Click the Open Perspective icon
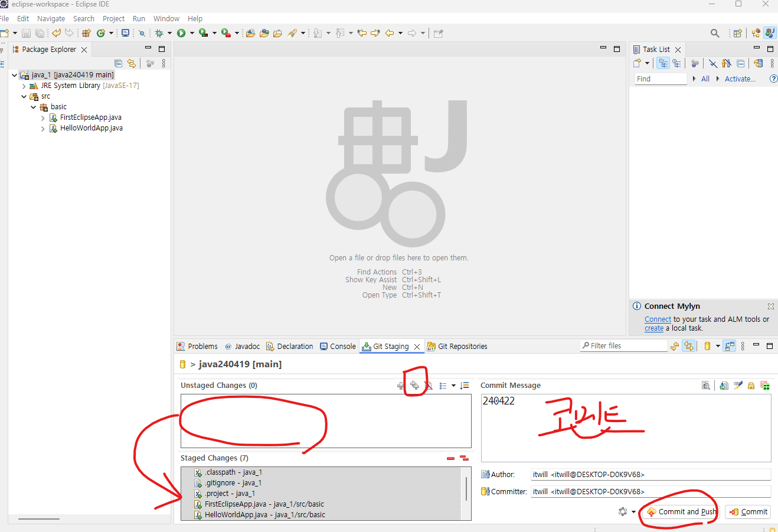This screenshot has width=778, height=532. coord(737,33)
